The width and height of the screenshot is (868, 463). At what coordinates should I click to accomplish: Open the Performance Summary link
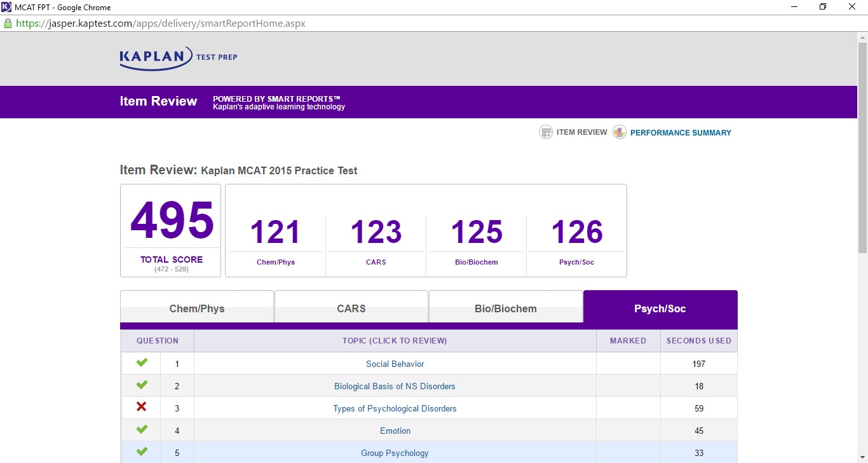tap(681, 133)
